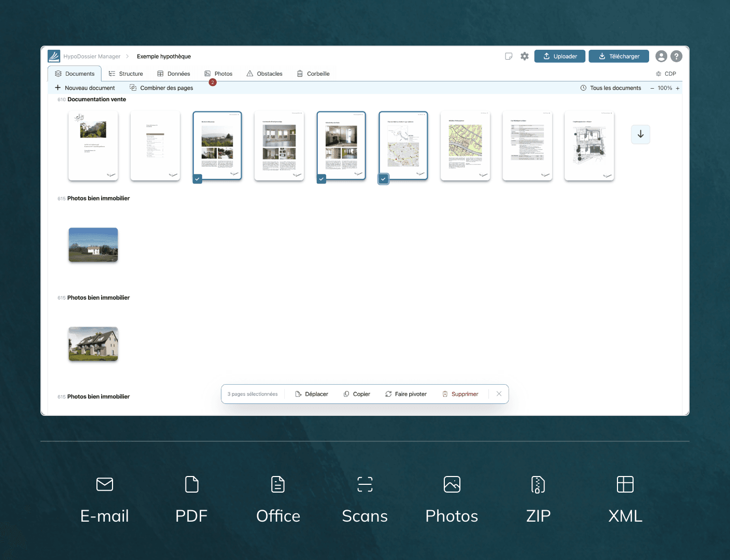Click Supprimer to delete selected pages
Viewport: 730px width, 560px height.
point(460,394)
